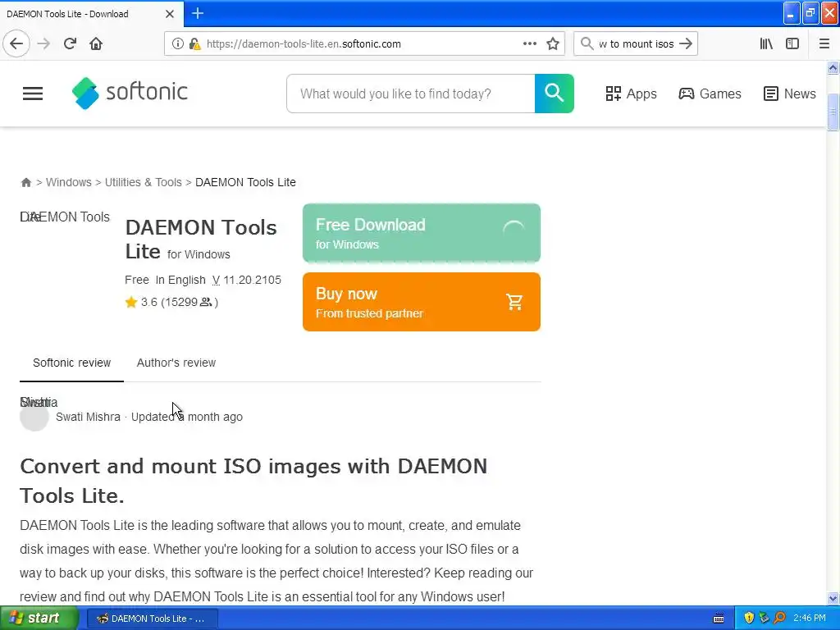
Task: Open the Library bookshelf icon
Action: (766, 43)
